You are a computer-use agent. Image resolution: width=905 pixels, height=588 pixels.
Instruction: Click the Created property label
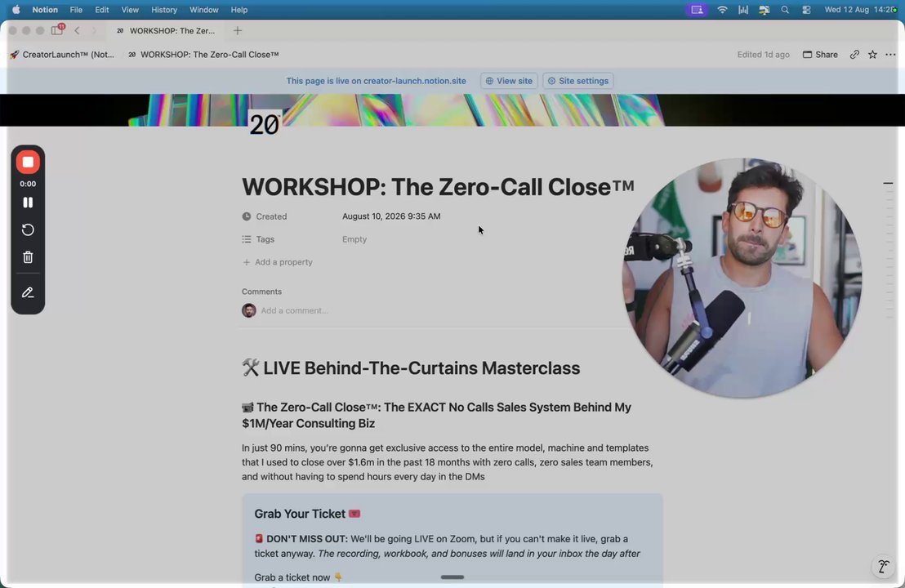tap(265, 216)
